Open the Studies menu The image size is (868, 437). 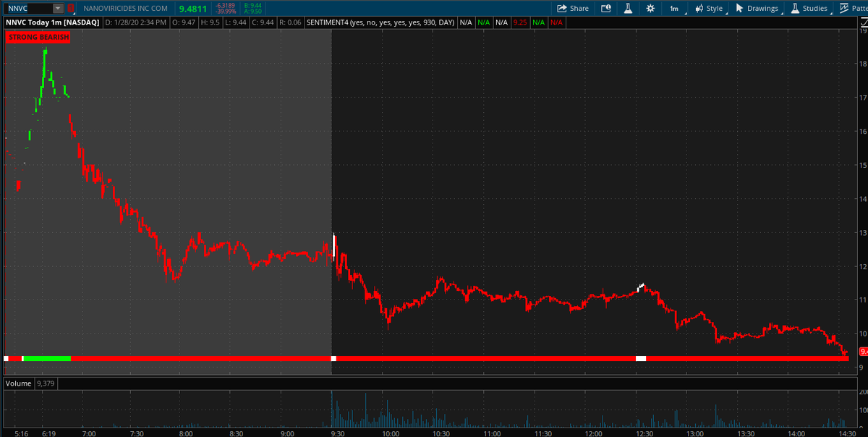pyautogui.click(x=809, y=8)
